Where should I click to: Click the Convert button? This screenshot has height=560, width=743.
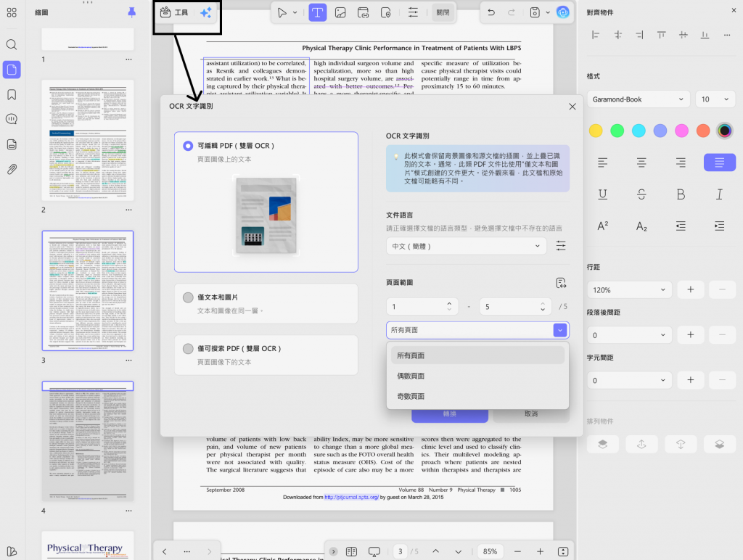450,414
